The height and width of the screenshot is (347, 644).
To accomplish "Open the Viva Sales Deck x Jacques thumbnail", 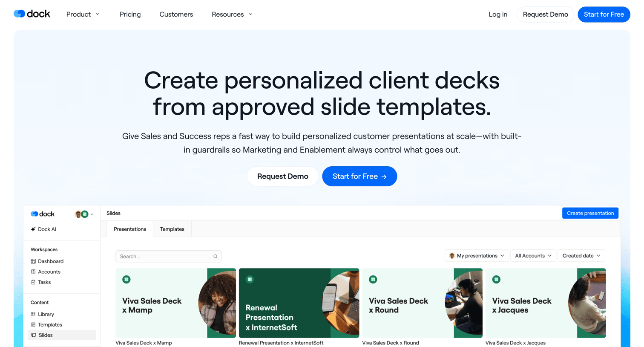I will [546, 303].
